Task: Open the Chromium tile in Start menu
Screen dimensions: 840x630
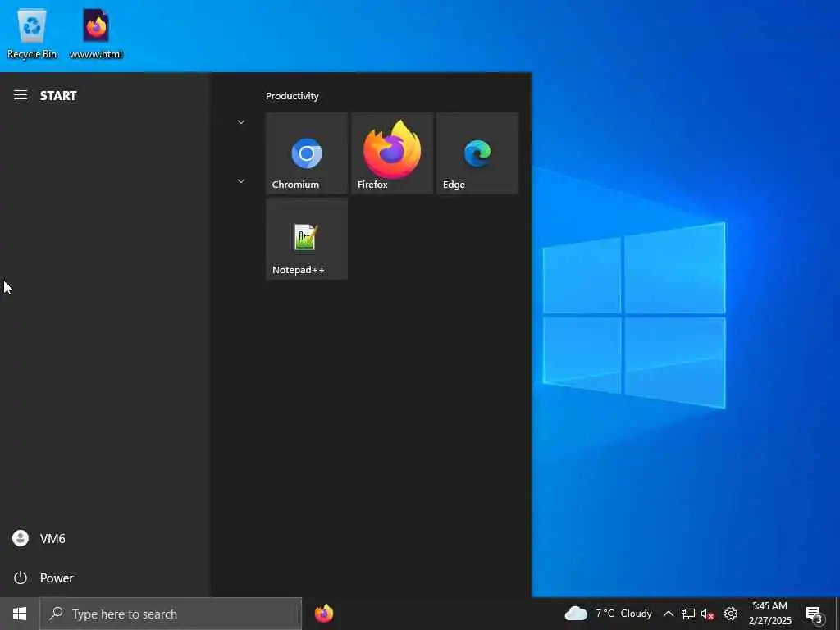Action: click(307, 153)
